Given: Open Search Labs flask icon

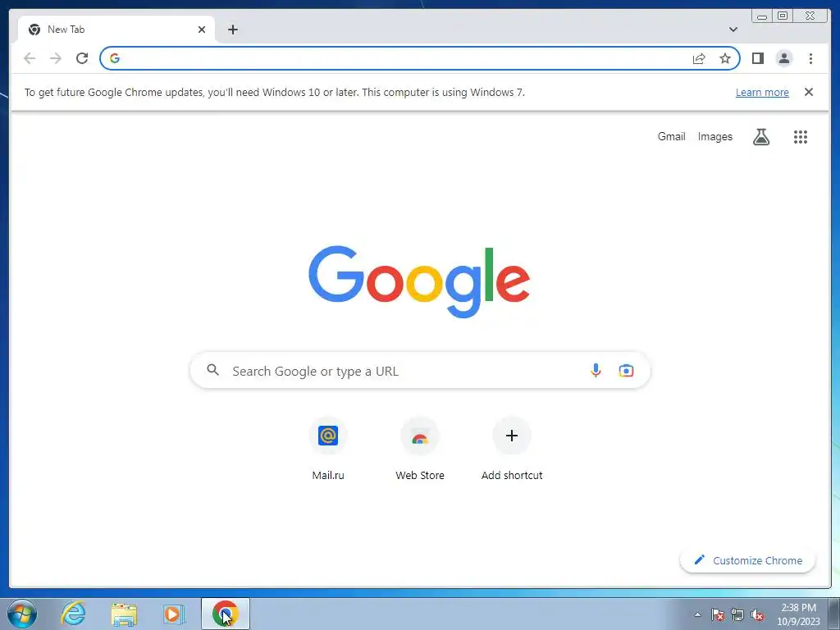Looking at the screenshot, I should click(760, 137).
